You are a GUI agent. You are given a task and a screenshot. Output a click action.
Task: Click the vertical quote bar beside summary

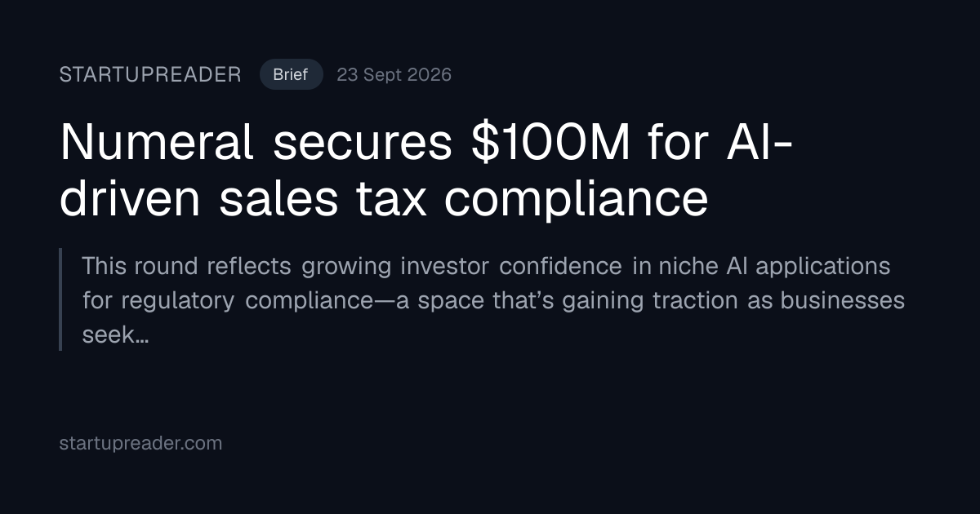[60, 299]
